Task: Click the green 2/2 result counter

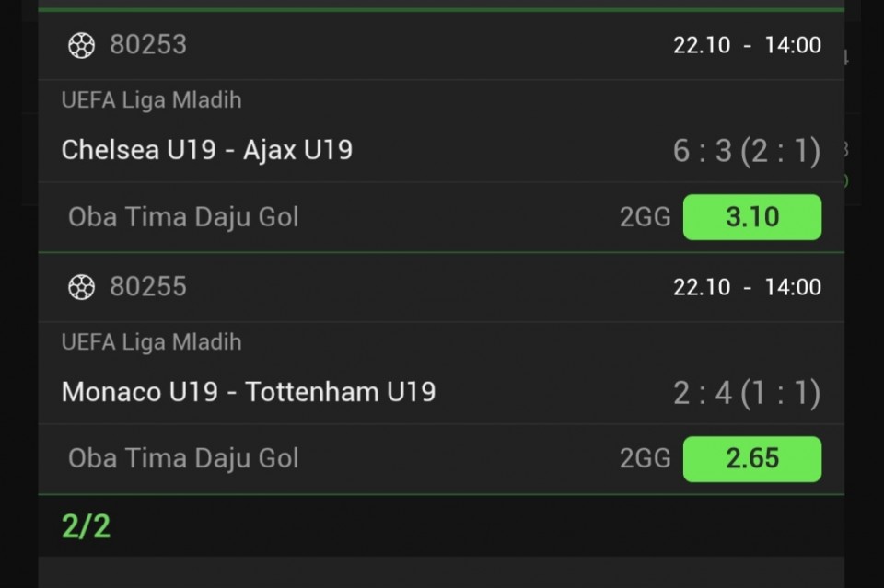Action: [86, 526]
